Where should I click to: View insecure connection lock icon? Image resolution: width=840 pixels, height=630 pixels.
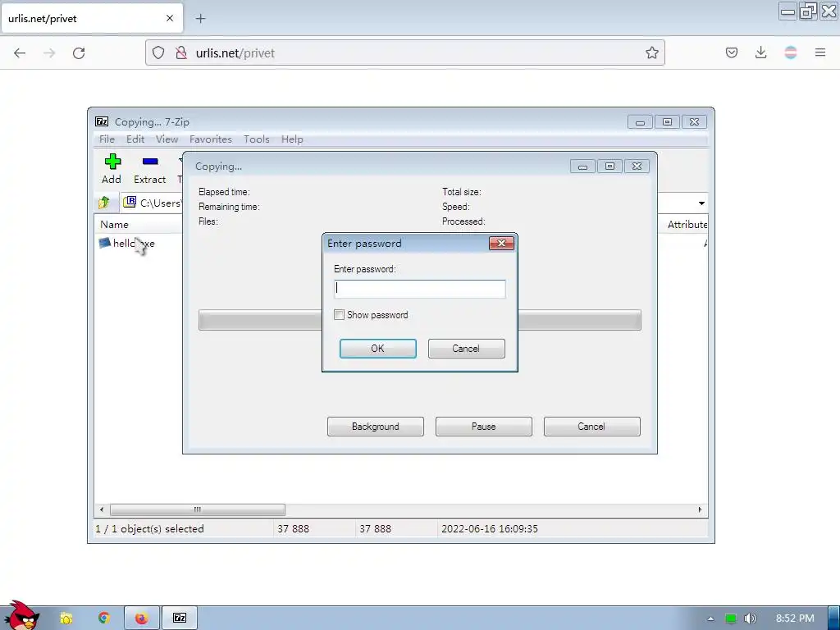pyautogui.click(x=181, y=52)
